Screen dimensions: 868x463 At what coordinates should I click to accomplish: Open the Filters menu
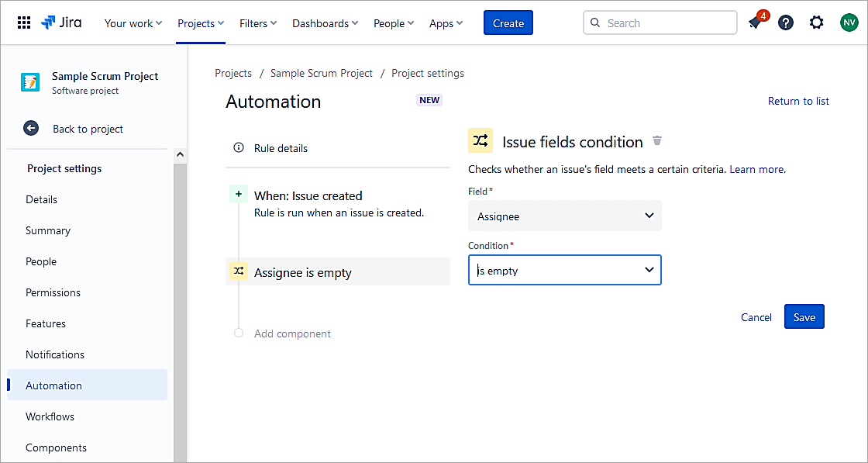(x=258, y=23)
